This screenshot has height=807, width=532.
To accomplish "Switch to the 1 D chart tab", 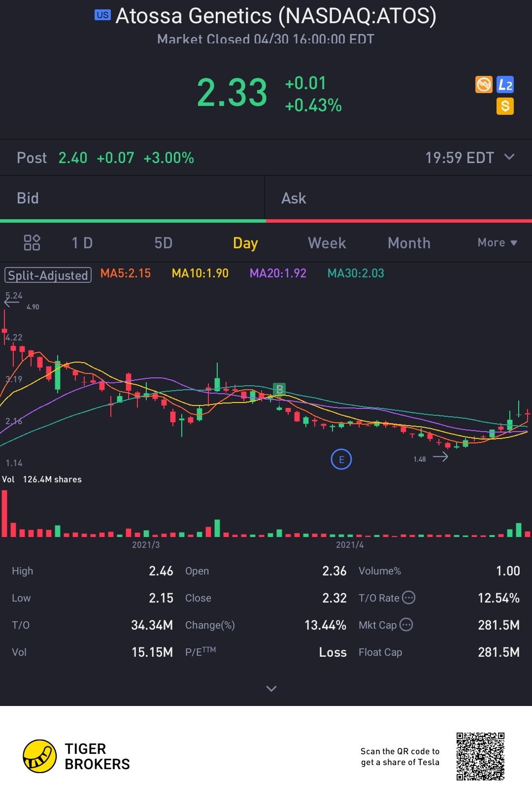I will click(82, 243).
